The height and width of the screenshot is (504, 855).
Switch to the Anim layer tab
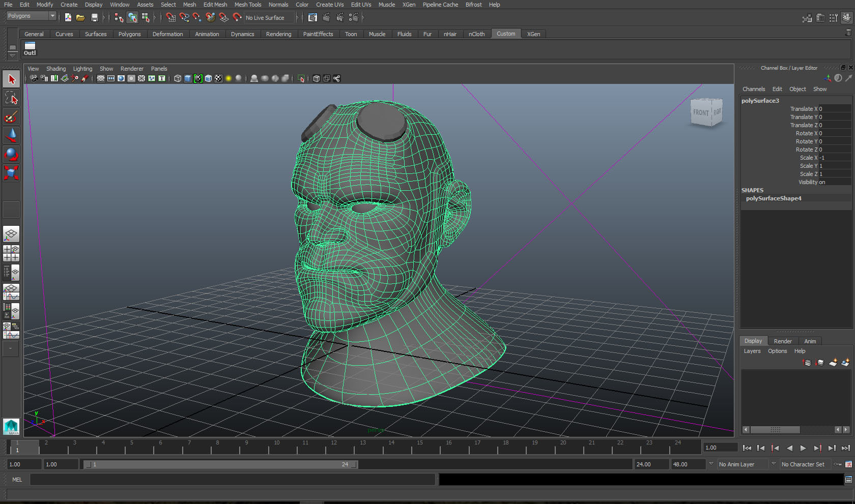tap(810, 341)
